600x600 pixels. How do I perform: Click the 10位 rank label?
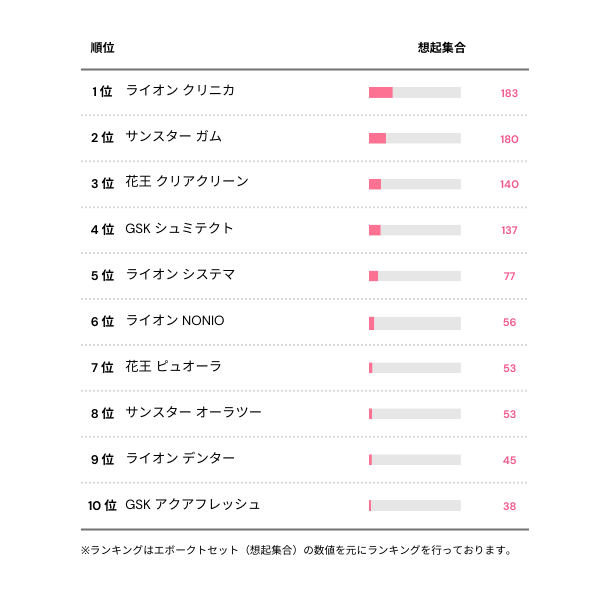click(102, 506)
